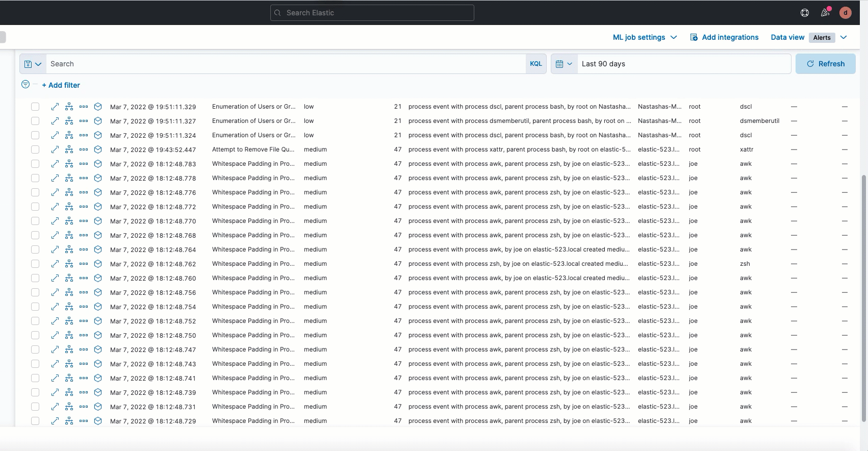Click the Refresh button

point(825,64)
